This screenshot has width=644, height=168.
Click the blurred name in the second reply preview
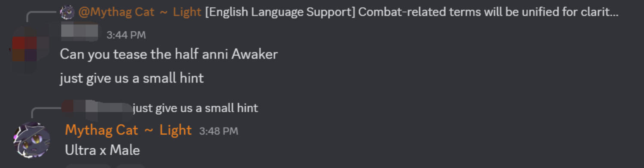point(97,107)
